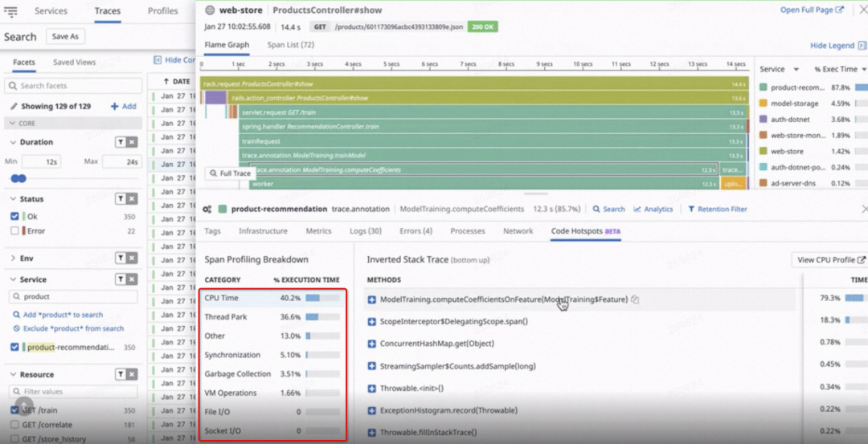
Task: Collapse the Status facet section
Action: click(x=14, y=198)
